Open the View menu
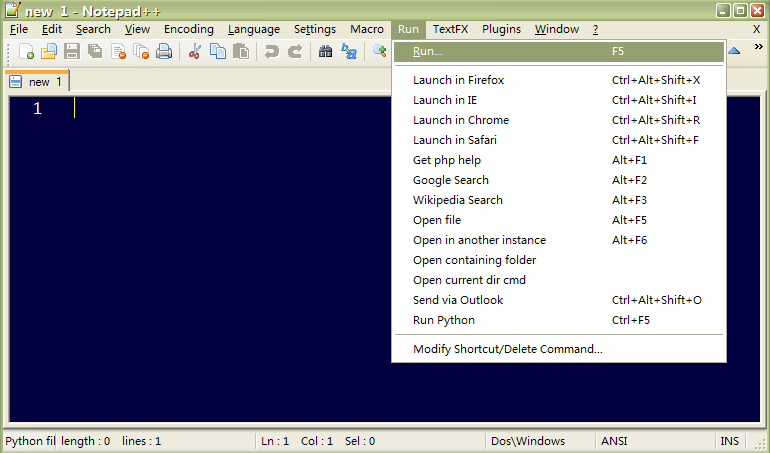The width and height of the screenshot is (770, 453). click(137, 29)
